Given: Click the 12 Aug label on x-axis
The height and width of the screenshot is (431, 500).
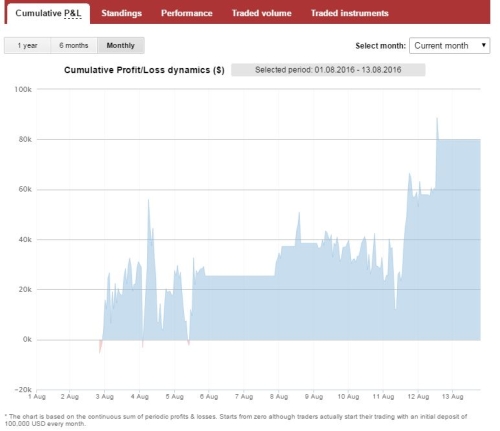Looking at the screenshot, I should pyautogui.click(x=418, y=396).
